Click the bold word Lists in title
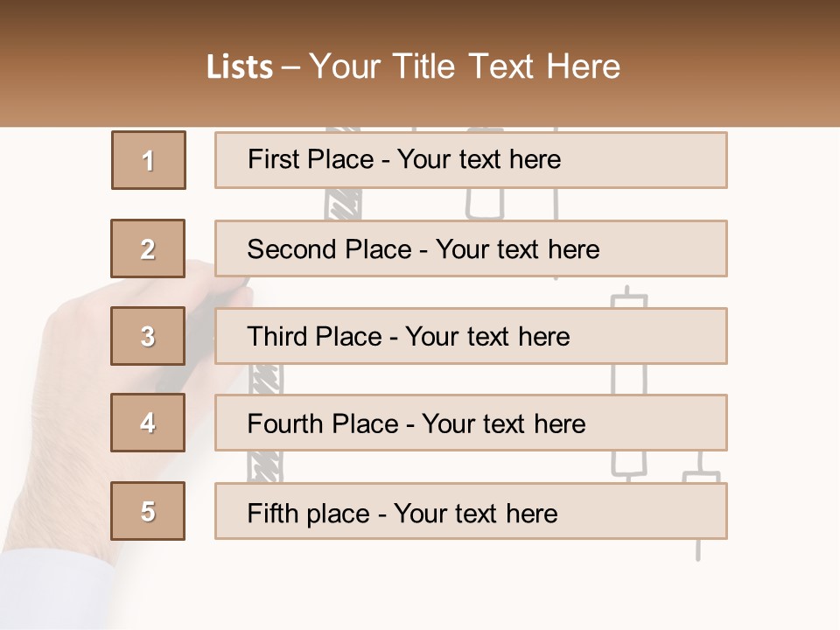This screenshot has width=840, height=630. click(x=240, y=66)
